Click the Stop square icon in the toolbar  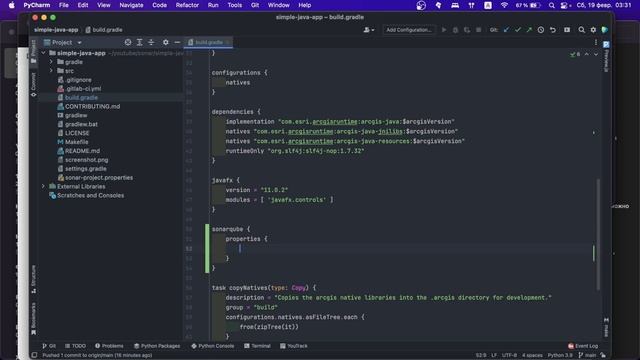click(x=478, y=30)
